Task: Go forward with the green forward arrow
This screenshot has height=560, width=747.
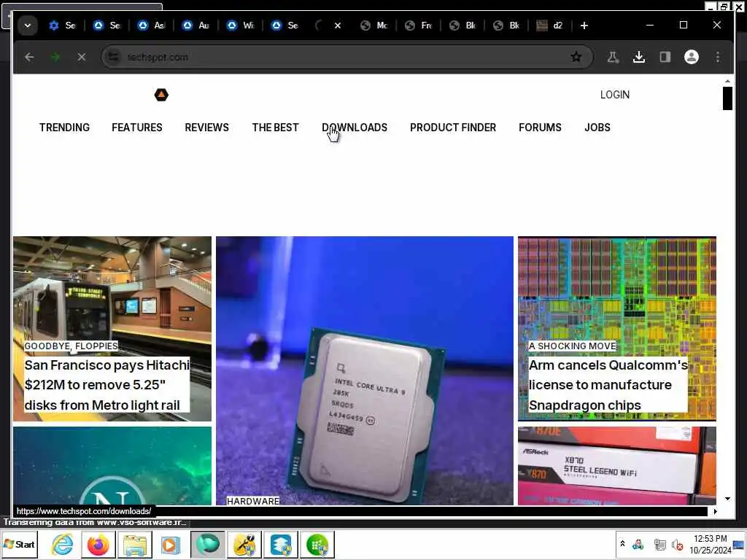Action: coord(55,57)
